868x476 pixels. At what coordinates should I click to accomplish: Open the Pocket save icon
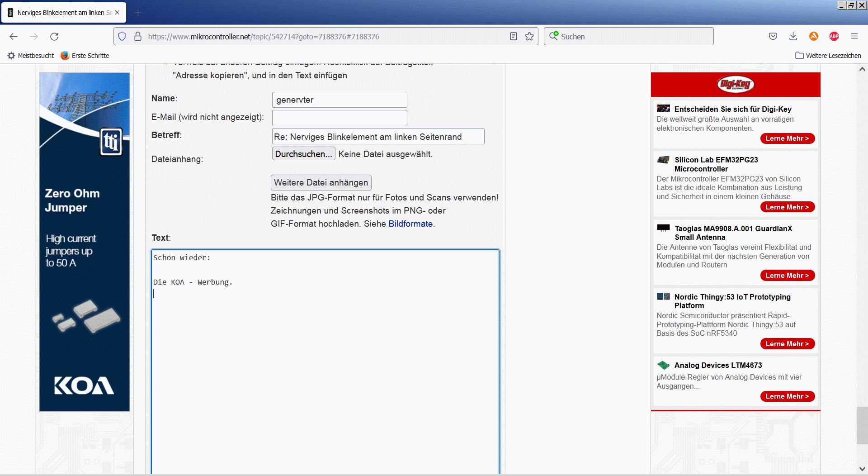[773, 37]
